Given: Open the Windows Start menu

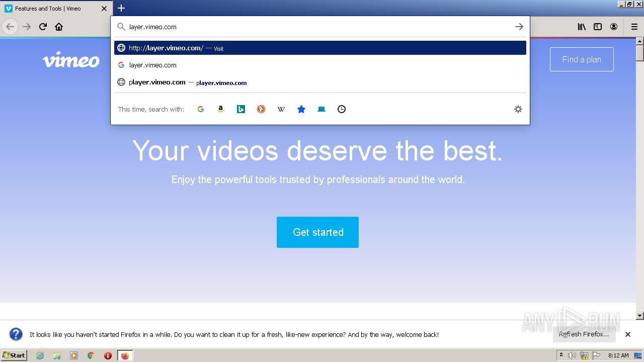Looking at the screenshot, I should (14, 355).
